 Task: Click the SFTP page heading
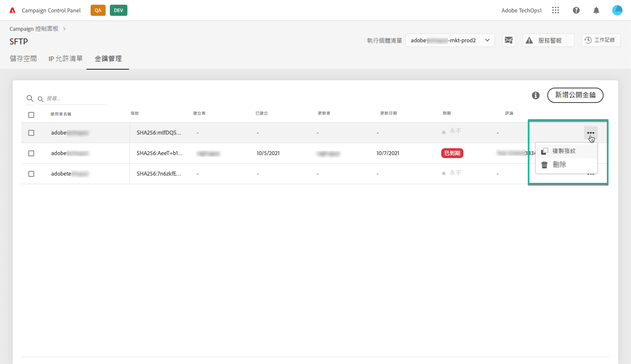pyautogui.click(x=19, y=41)
